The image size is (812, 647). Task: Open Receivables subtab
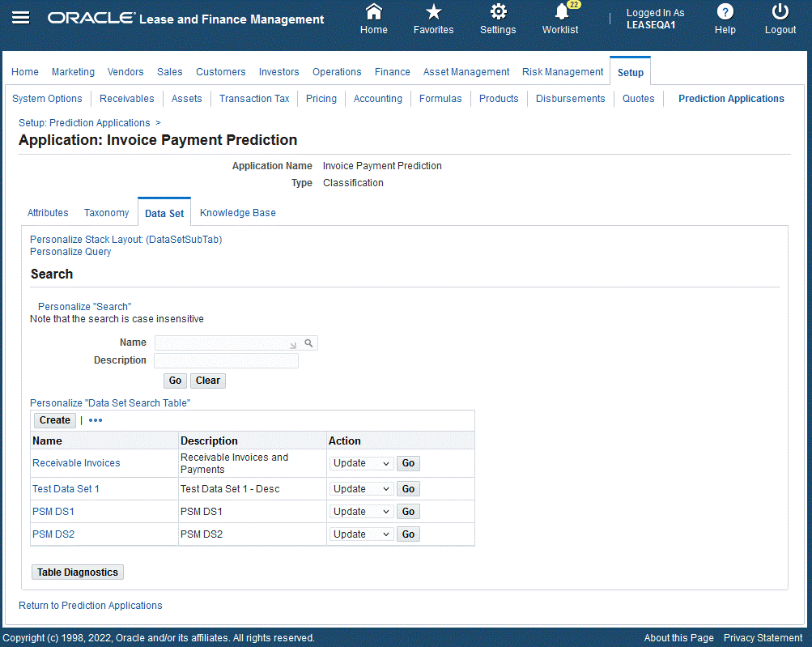[x=127, y=99]
